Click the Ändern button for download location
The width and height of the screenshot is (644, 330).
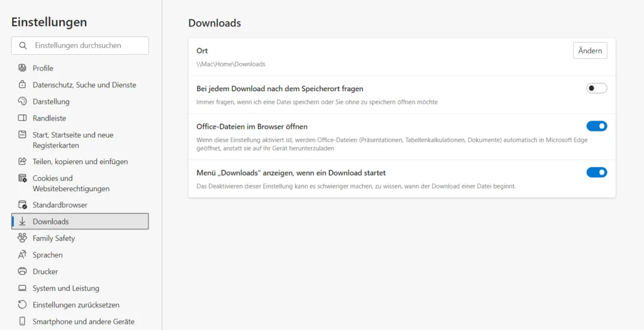590,50
